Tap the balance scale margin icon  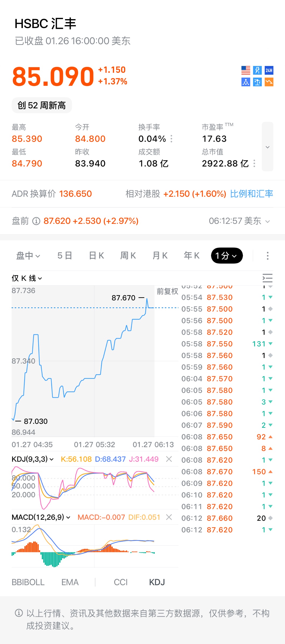(257, 82)
